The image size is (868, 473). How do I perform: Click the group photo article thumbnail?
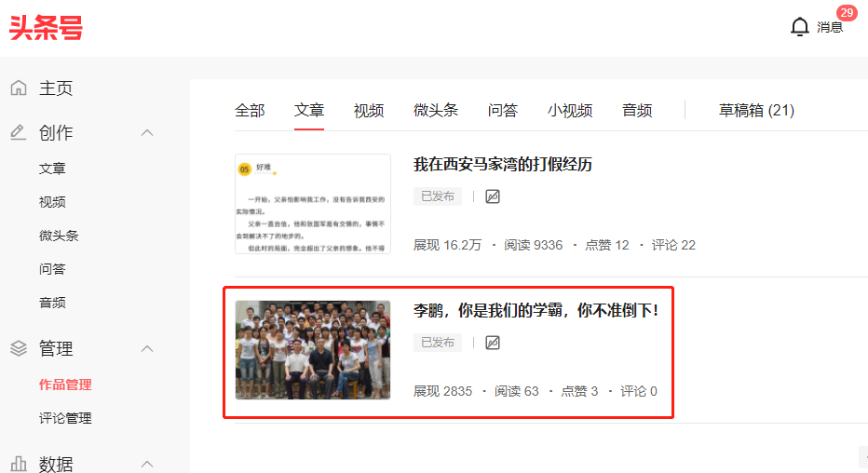[x=313, y=350]
